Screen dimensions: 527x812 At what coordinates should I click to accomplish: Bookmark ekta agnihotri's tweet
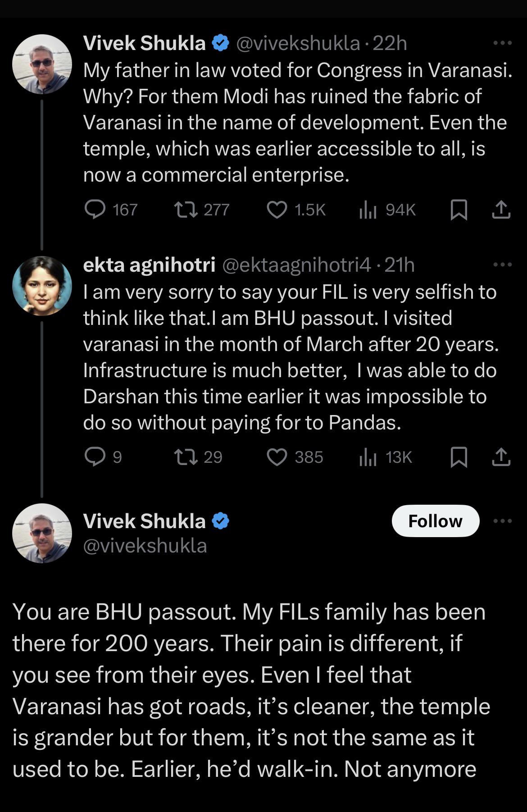pos(459,457)
